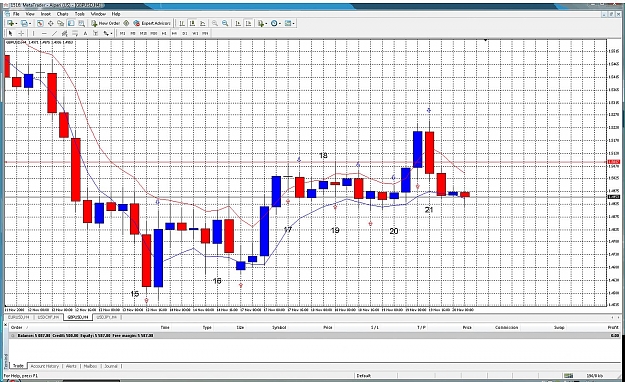This screenshot has height=382, width=625.
Task: Open the Tools menu
Action: (x=80, y=14)
